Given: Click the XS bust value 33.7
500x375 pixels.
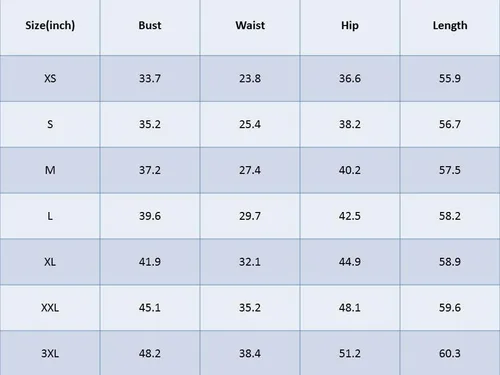Looking at the screenshot, I should [x=150, y=78].
